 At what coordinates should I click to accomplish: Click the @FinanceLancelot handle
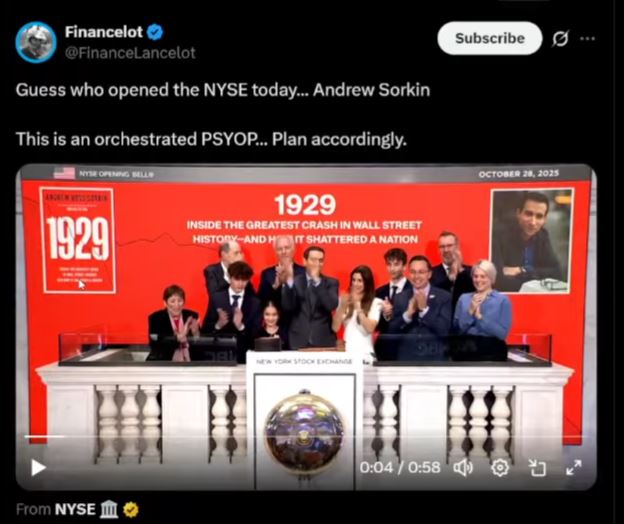(130, 53)
